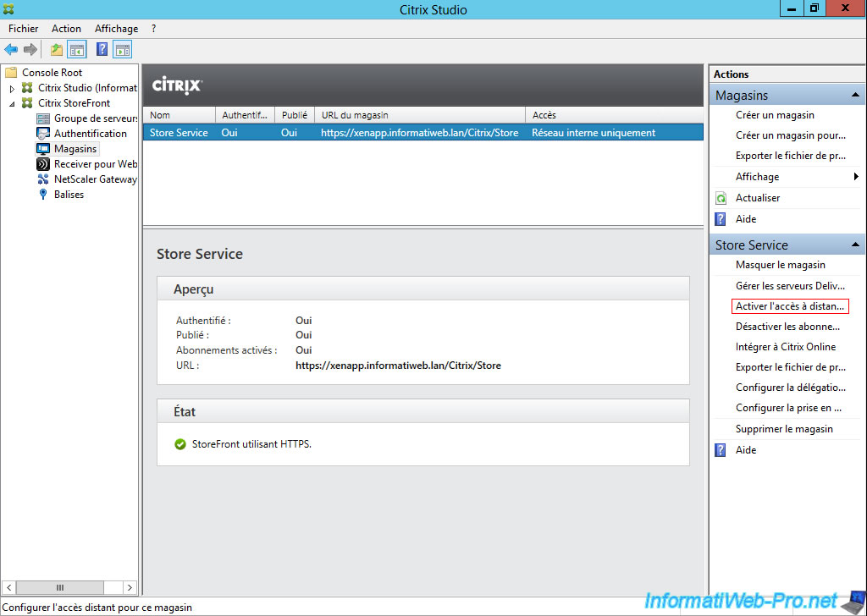
Task: Click the green Actualiser refresh icon
Action: pos(721,198)
